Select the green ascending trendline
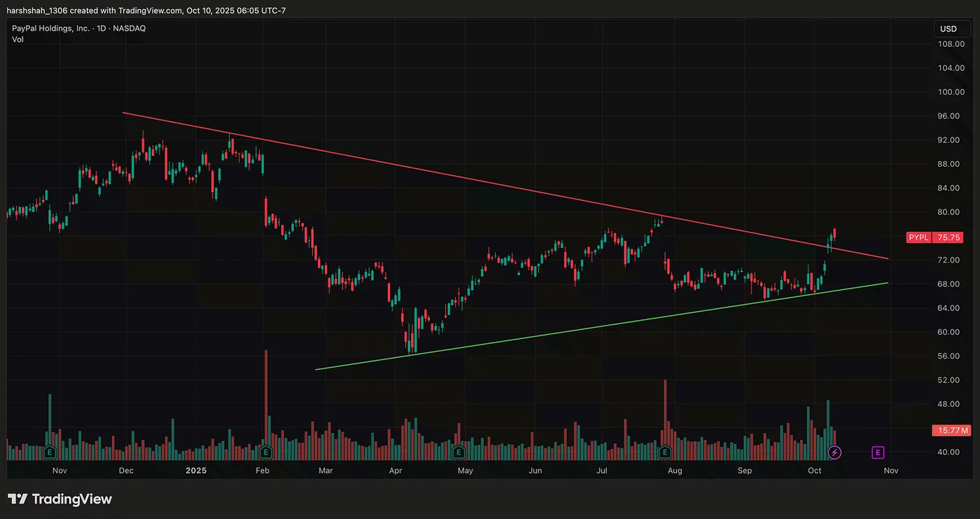This screenshot has height=519, width=980. click(x=602, y=326)
